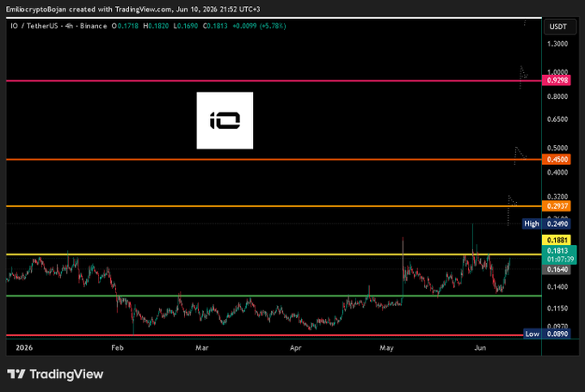585x392 pixels.
Task: Click the USDT currency button
Action: [x=559, y=27]
